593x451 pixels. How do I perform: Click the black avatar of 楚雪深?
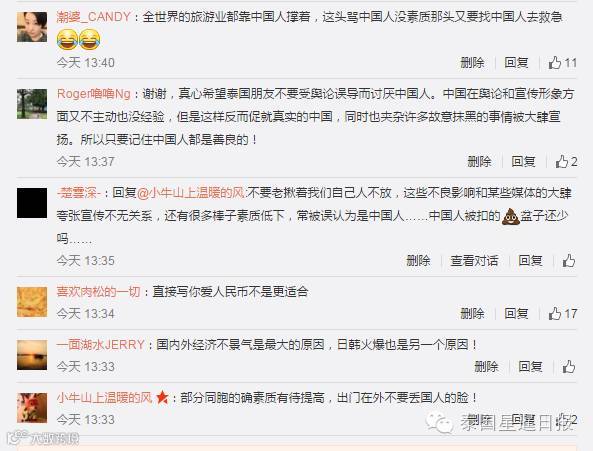click(x=32, y=203)
